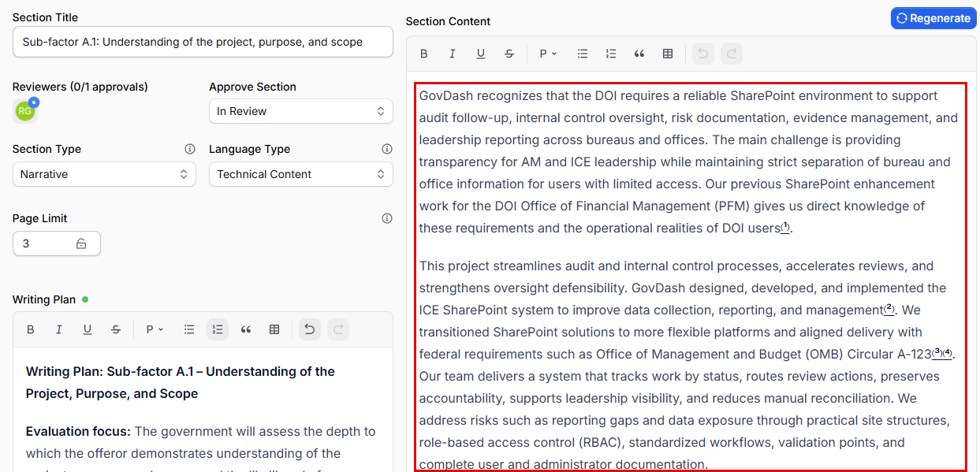980x472 pixels.
Task: Redo in Section Content toolbar
Action: pyautogui.click(x=732, y=54)
